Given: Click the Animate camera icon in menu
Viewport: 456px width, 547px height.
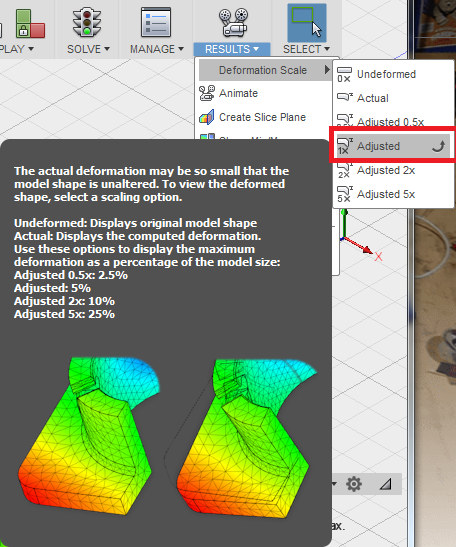Looking at the screenshot, I should click(x=207, y=93).
